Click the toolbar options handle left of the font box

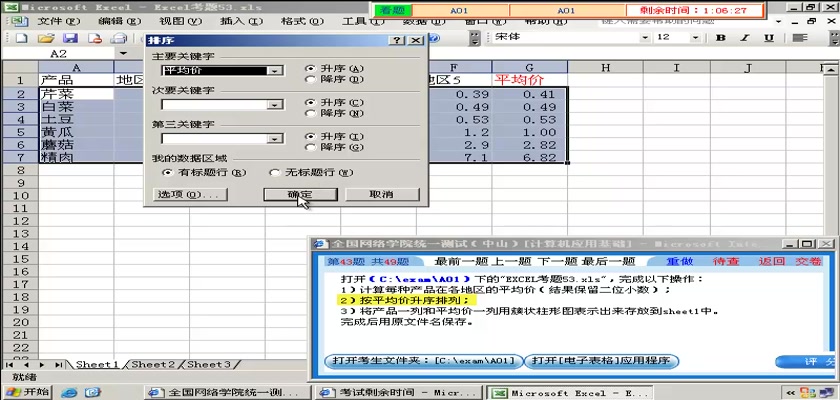475,38
